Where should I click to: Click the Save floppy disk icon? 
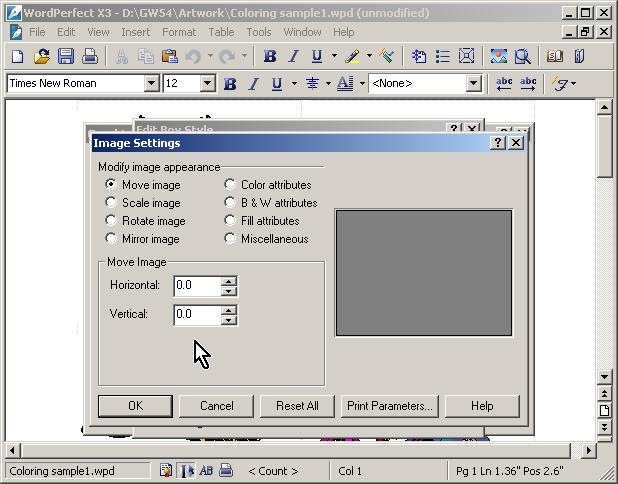pyautogui.click(x=66, y=56)
